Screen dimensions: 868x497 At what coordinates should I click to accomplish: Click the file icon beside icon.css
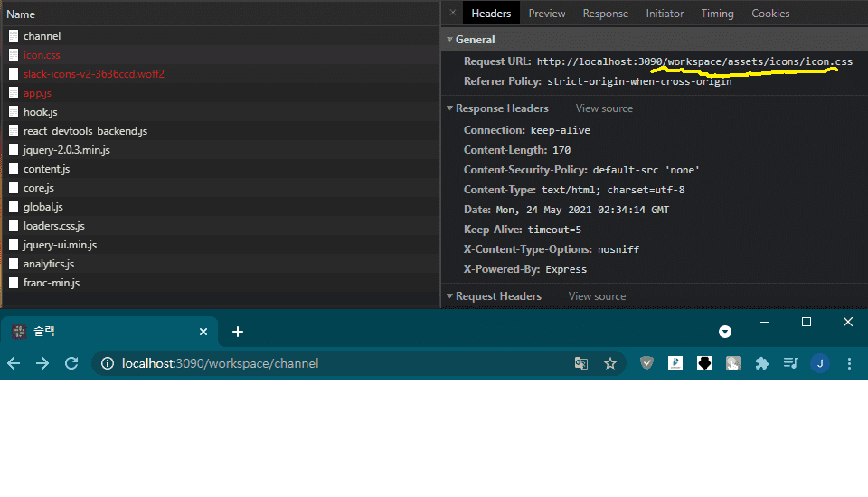tap(14, 55)
